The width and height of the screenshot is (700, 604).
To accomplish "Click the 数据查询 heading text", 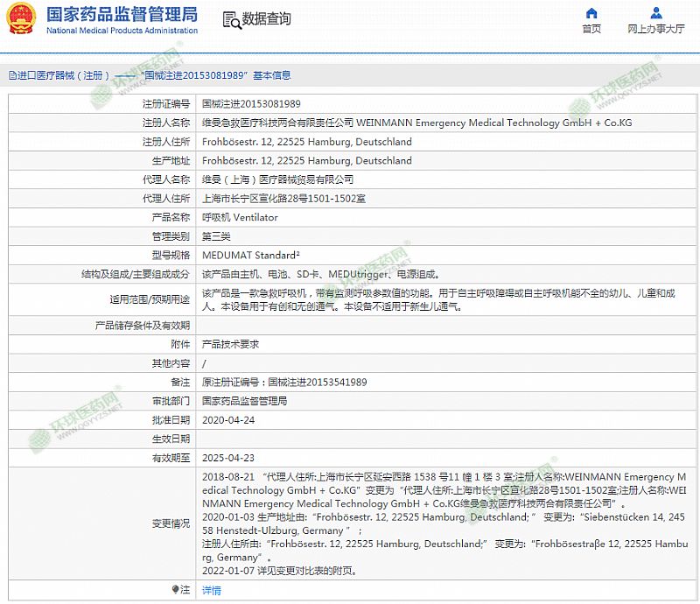I will click(x=267, y=19).
